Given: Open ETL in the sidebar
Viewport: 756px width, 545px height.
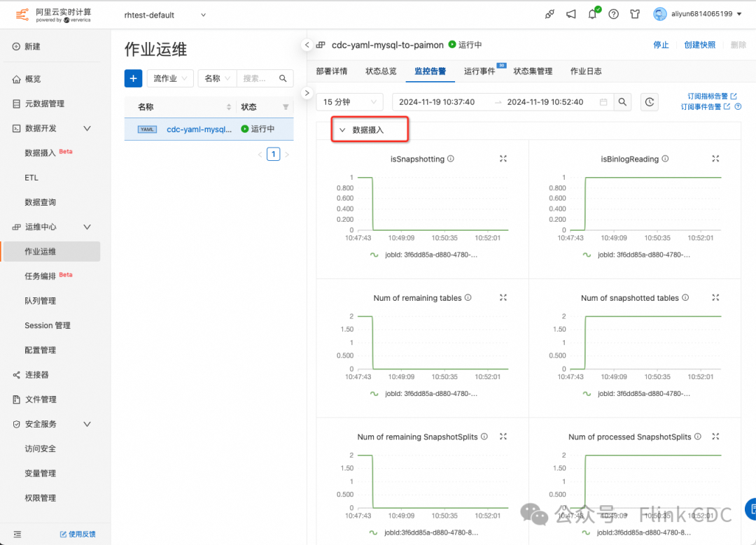Looking at the screenshot, I should (x=31, y=177).
